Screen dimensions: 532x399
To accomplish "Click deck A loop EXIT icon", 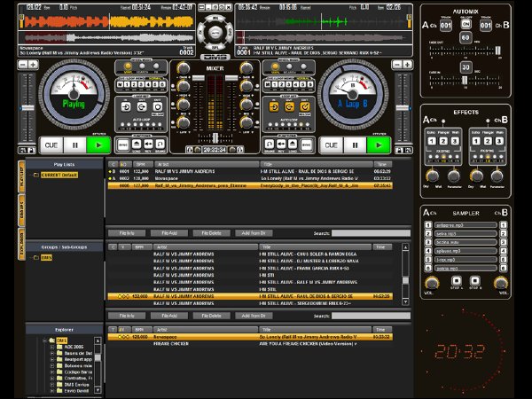I will tap(158, 107).
